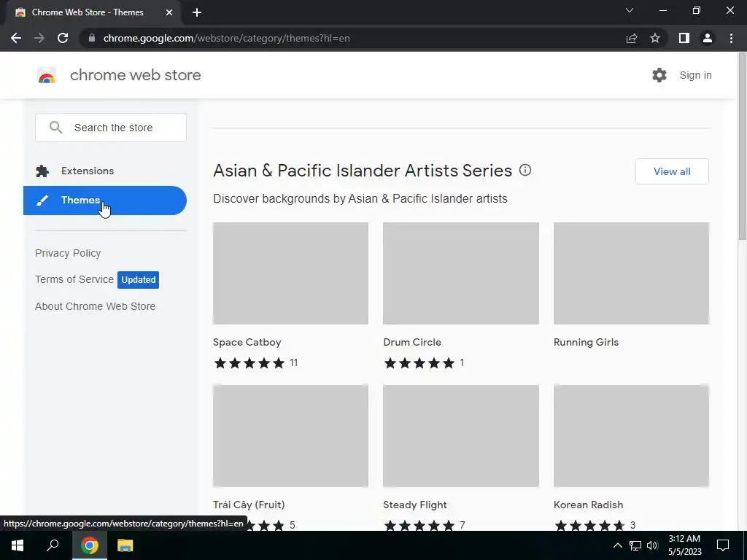Open a new browser tab
This screenshot has width=747, height=560.
(197, 12)
